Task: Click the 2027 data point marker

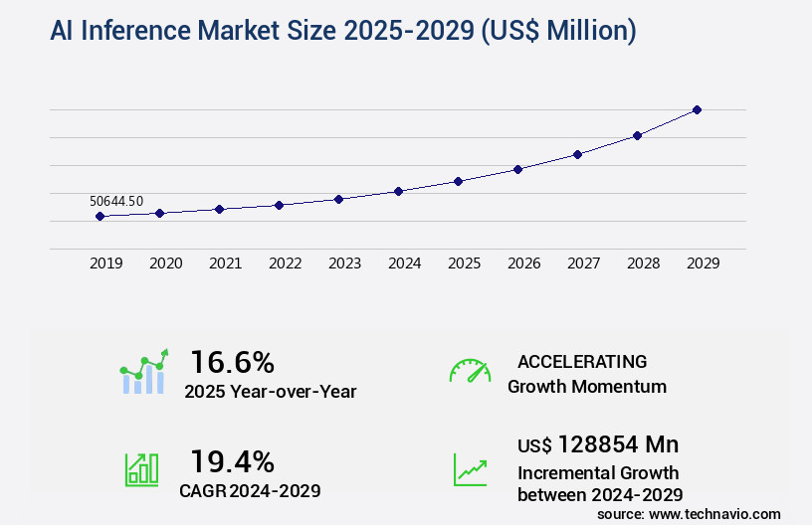Action: coord(577,154)
